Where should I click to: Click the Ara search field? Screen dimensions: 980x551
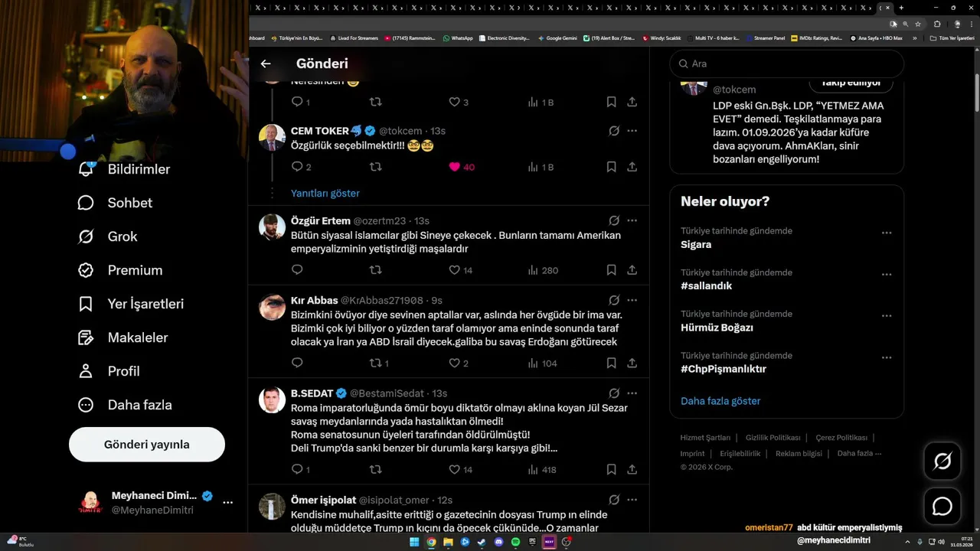click(787, 64)
